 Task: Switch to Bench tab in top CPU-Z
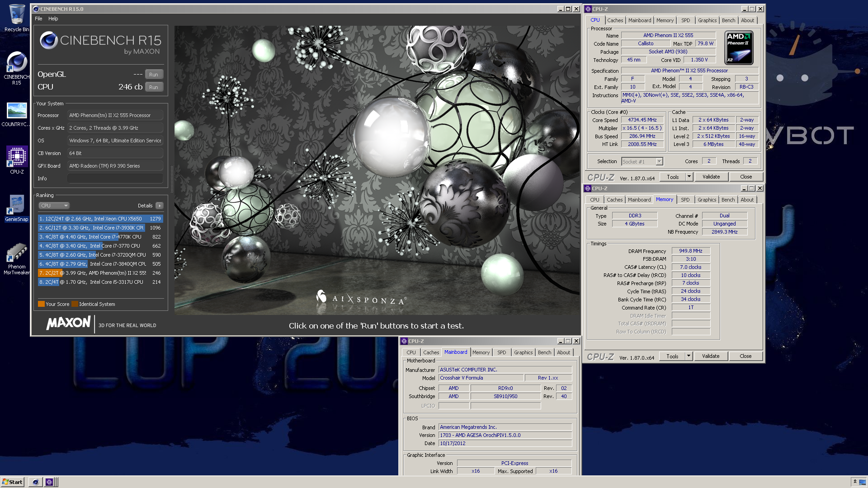point(728,20)
